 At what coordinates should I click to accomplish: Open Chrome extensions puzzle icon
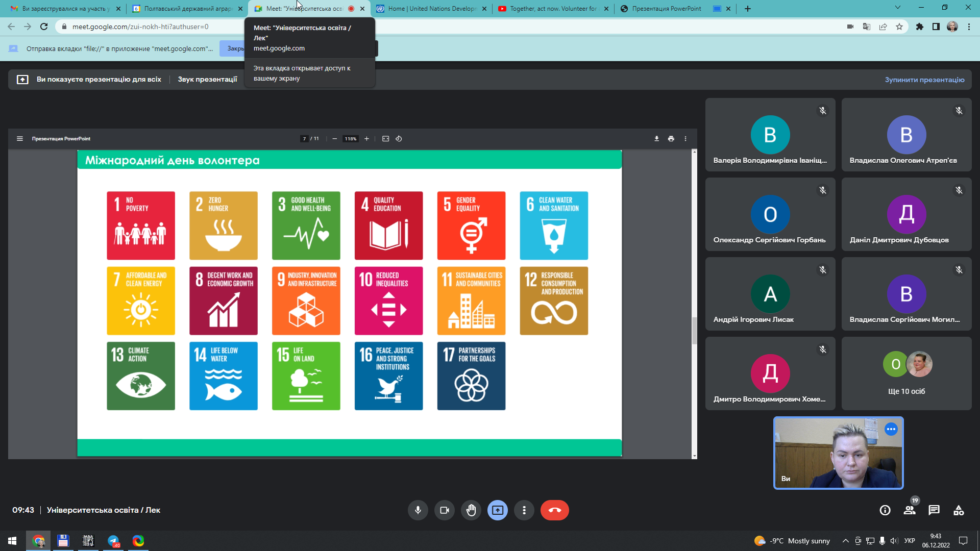(920, 27)
